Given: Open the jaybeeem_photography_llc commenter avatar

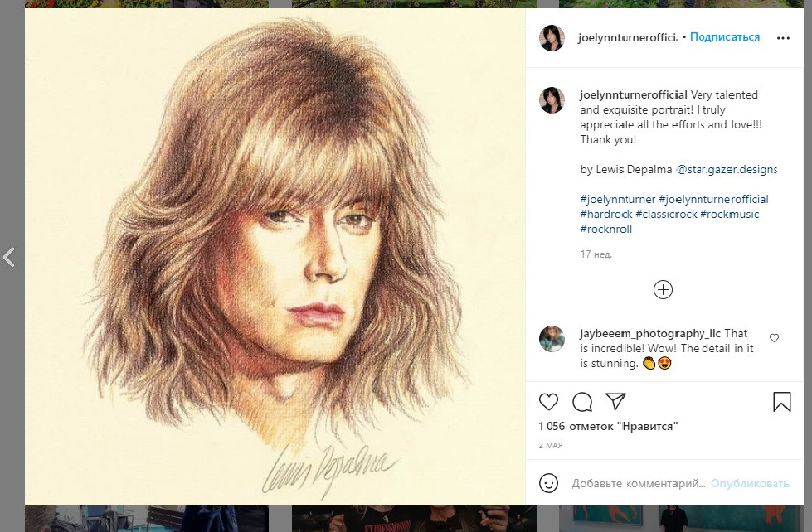Looking at the screenshot, I should [552, 339].
